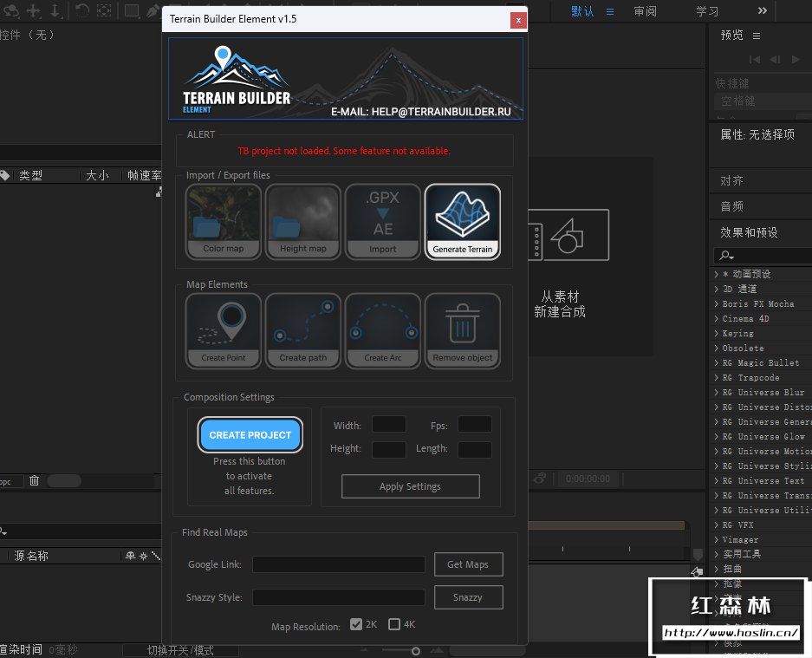The height and width of the screenshot is (658, 812).
Task: Click the effects panel search icon
Action: 726,255
